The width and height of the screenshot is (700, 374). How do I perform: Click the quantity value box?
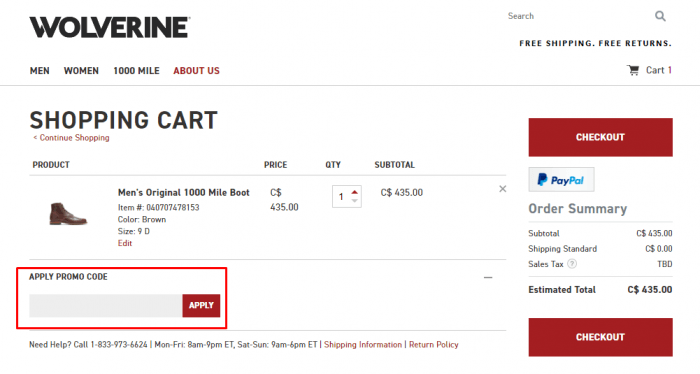pos(341,196)
